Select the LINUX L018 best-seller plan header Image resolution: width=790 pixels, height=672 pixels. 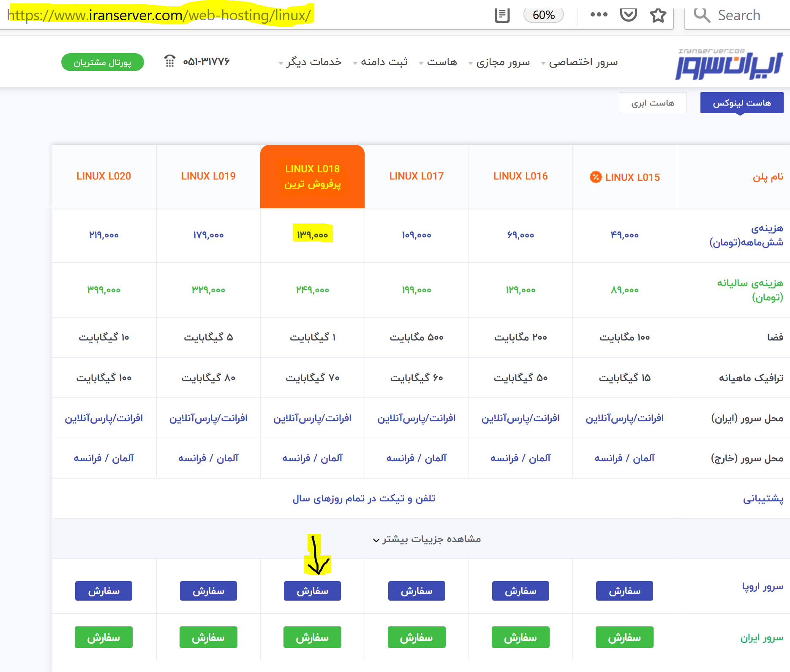tap(312, 177)
